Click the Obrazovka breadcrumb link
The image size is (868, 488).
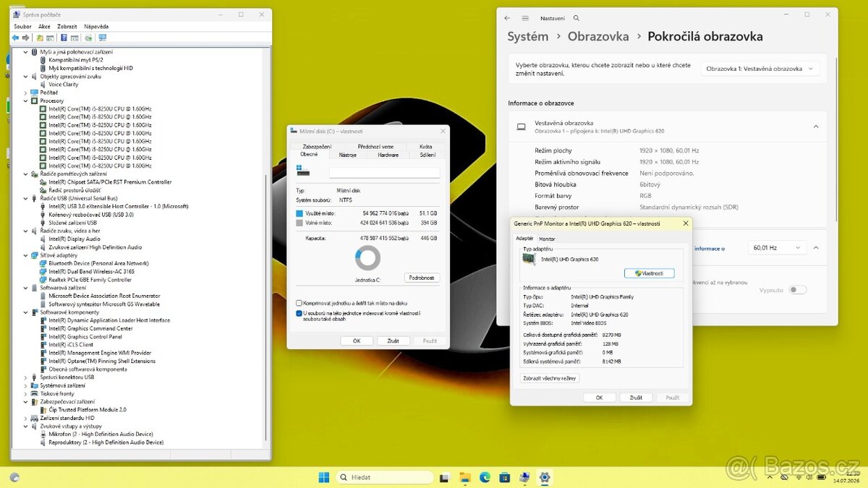[x=598, y=37]
